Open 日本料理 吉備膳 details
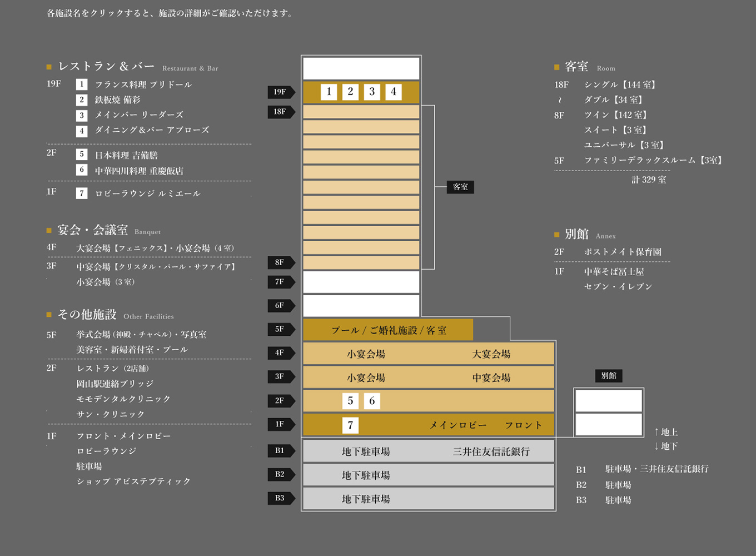 point(126,156)
